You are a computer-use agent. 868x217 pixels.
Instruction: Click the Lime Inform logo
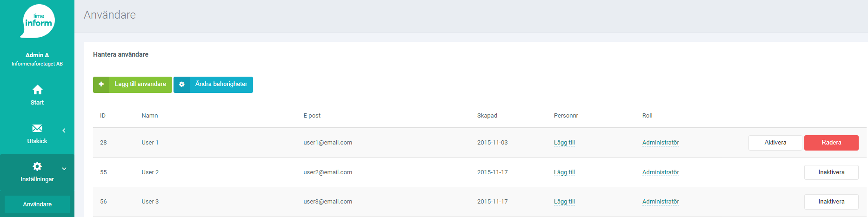[x=37, y=21]
